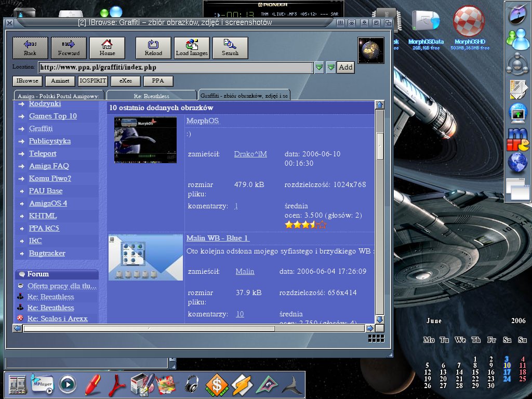Open Bugtracker sidebar link

(47, 253)
